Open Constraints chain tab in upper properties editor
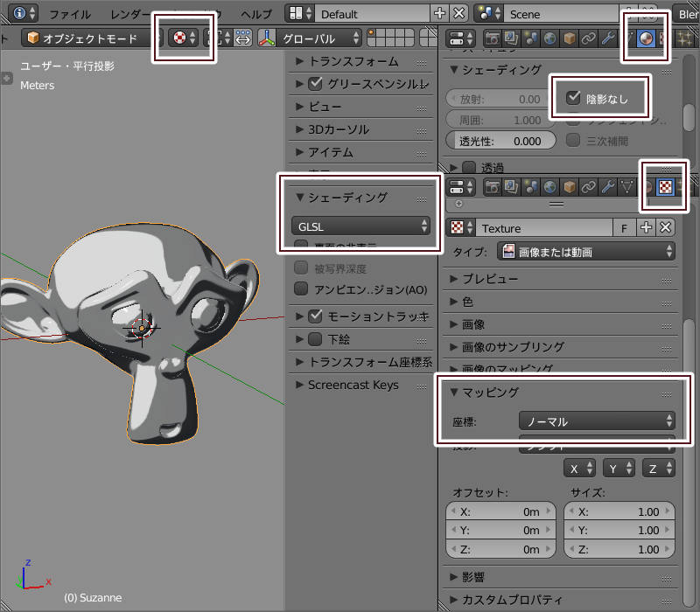This screenshot has width=700, height=612. tap(588, 38)
